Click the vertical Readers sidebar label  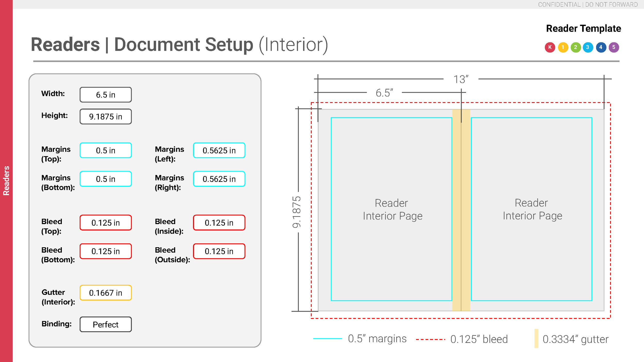[6, 181]
